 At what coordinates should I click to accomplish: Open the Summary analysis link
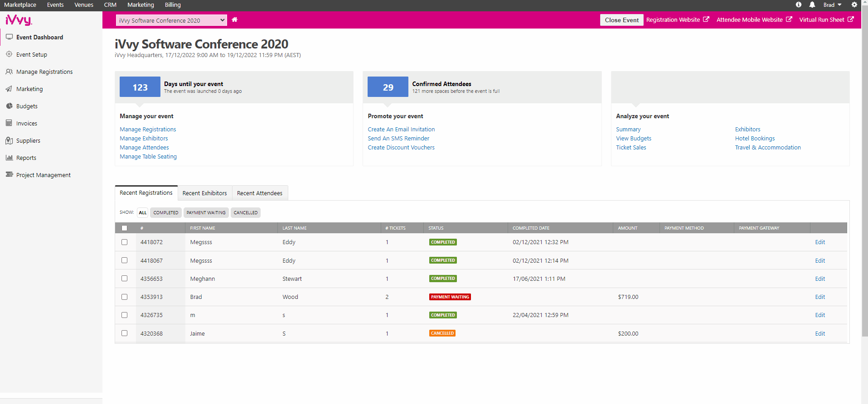tap(628, 130)
